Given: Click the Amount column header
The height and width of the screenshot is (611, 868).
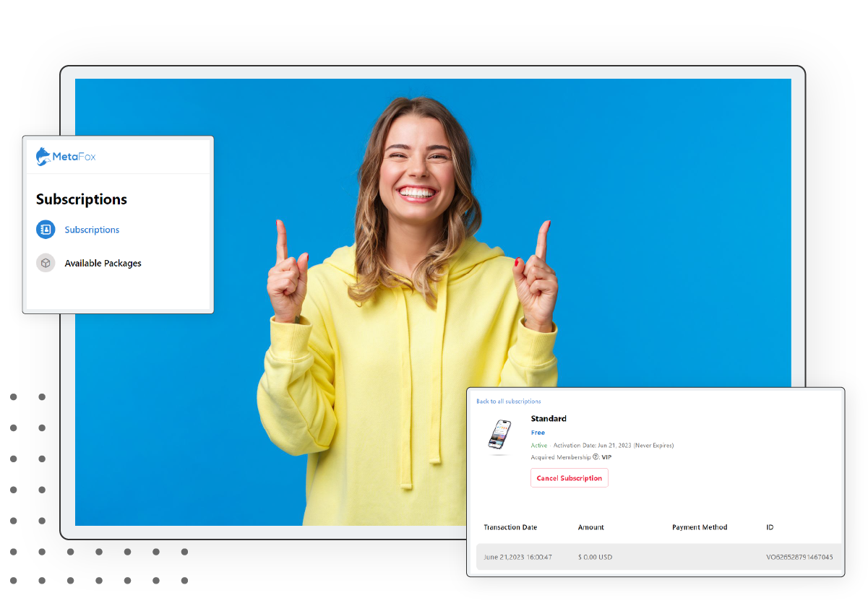Looking at the screenshot, I should click(590, 527).
